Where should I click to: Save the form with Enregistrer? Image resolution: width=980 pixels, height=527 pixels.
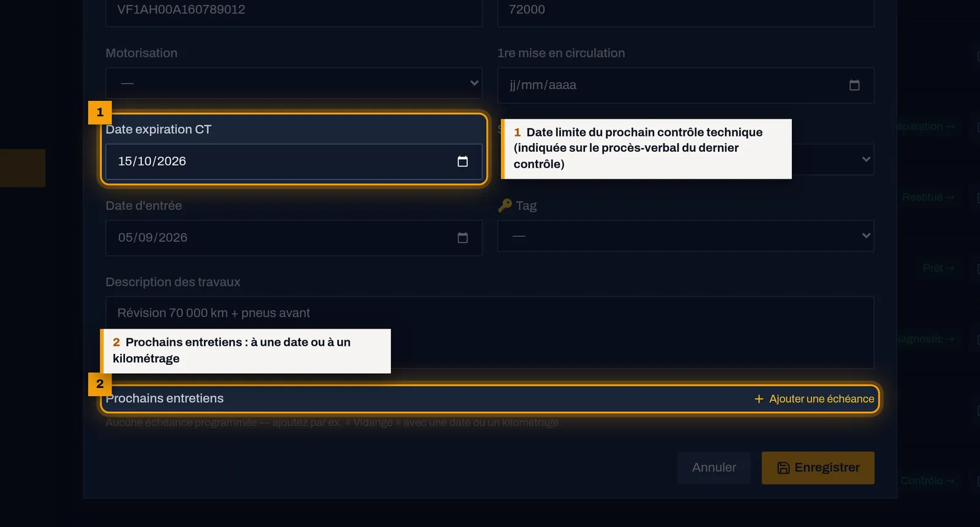click(x=818, y=468)
